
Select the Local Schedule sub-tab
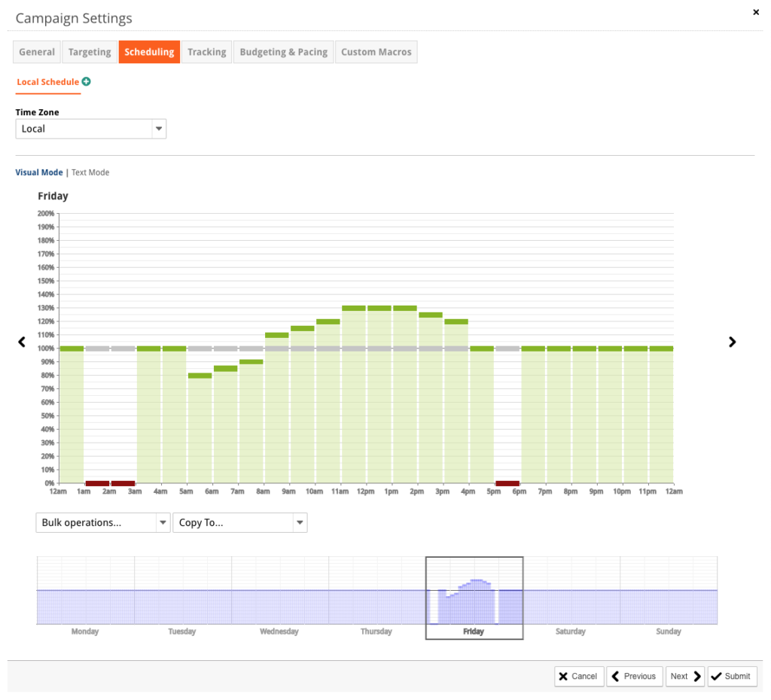pos(47,82)
